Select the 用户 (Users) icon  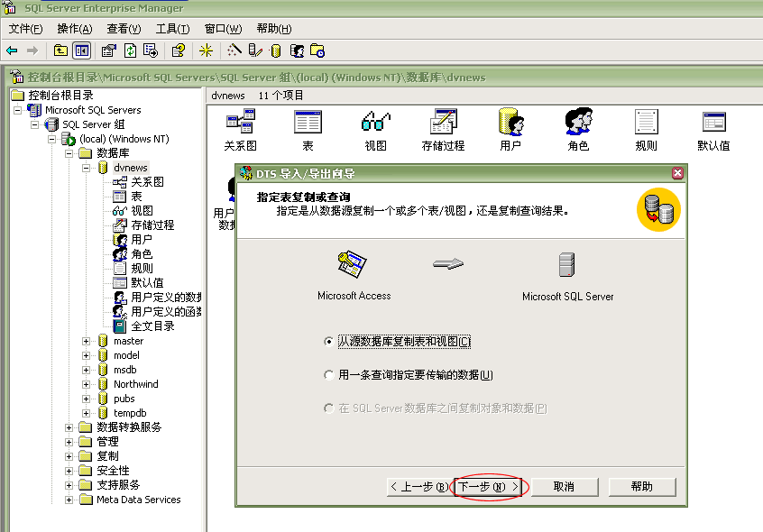[510, 122]
